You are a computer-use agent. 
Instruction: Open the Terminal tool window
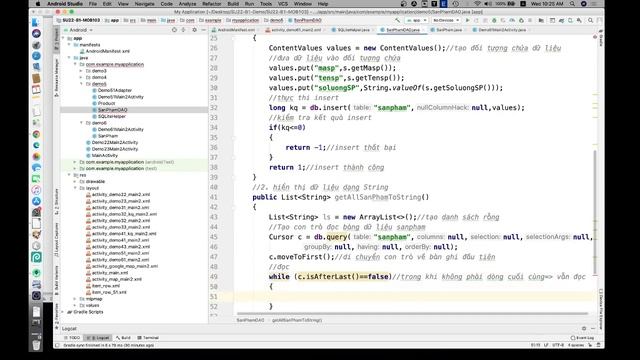(148, 338)
